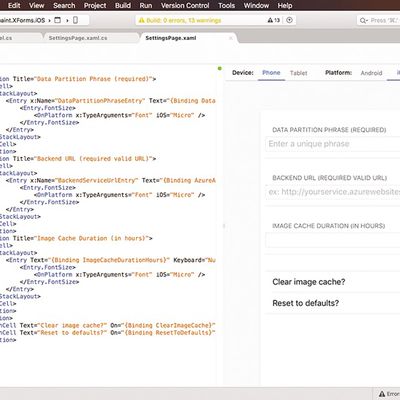Click the BACKEND URL (REQUIRED VALID URL) header
This screenshot has height=400, width=400.
(x=330, y=178)
